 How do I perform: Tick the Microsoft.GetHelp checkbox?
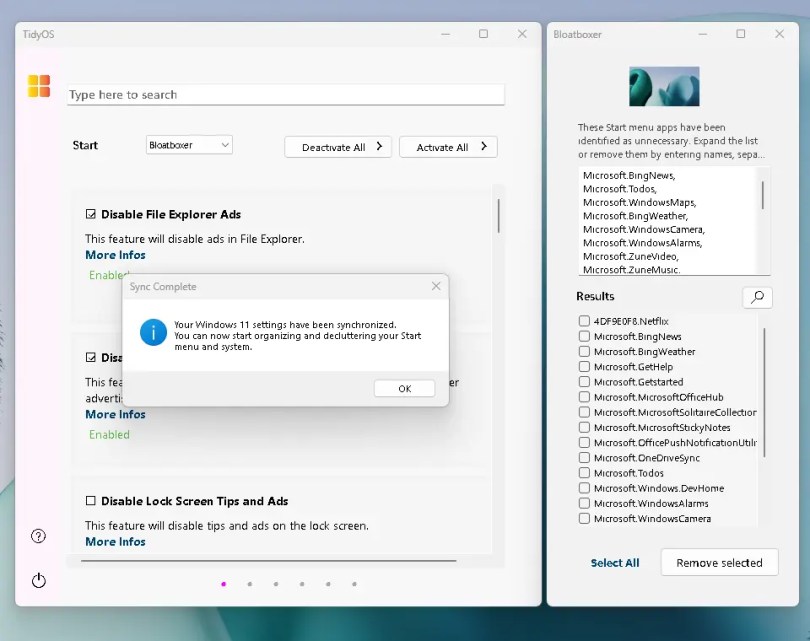click(584, 367)
